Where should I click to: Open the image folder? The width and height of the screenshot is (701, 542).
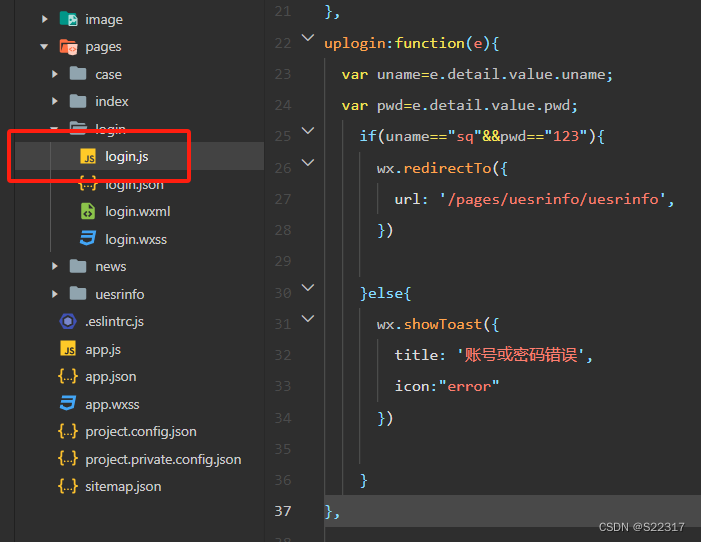pyautogui.click(x=104, y=20)
